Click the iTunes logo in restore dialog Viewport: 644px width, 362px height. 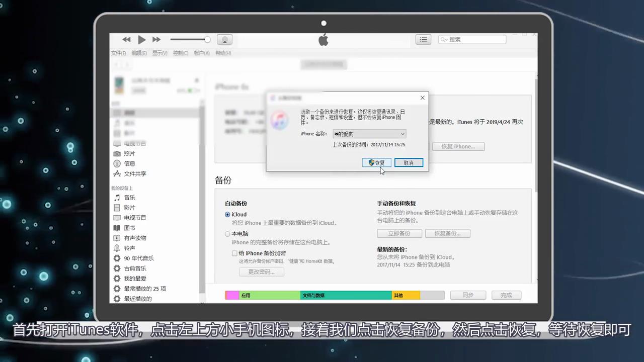279,120
